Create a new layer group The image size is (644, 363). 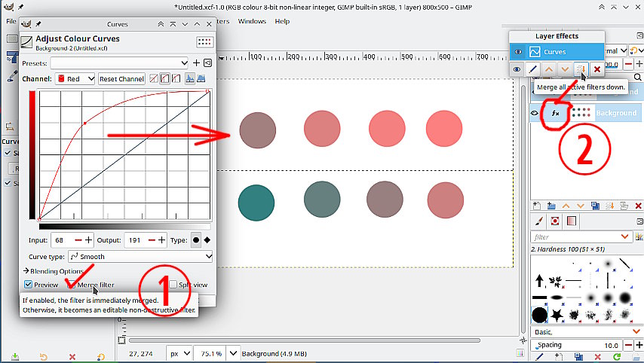coord(551,206)
